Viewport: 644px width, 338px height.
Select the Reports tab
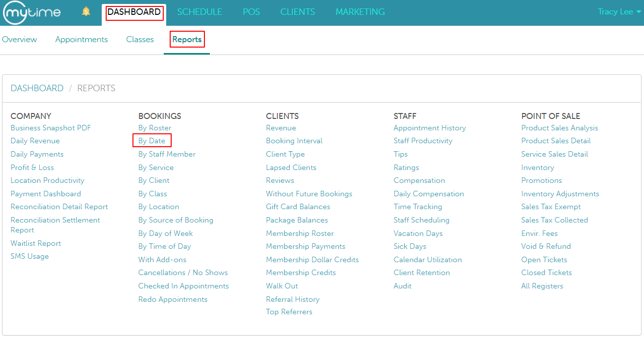click(x=187, y=40)
